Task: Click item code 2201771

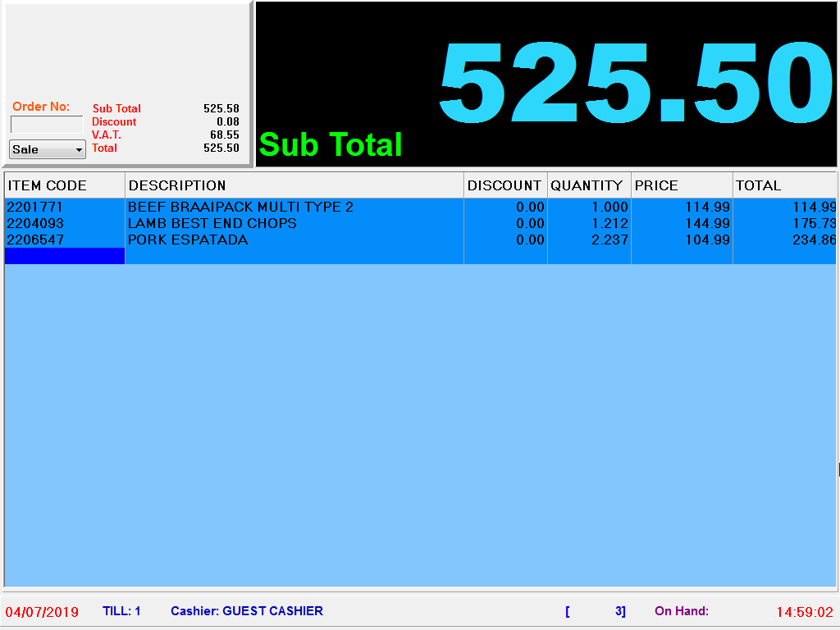Action: pos(35,207)
